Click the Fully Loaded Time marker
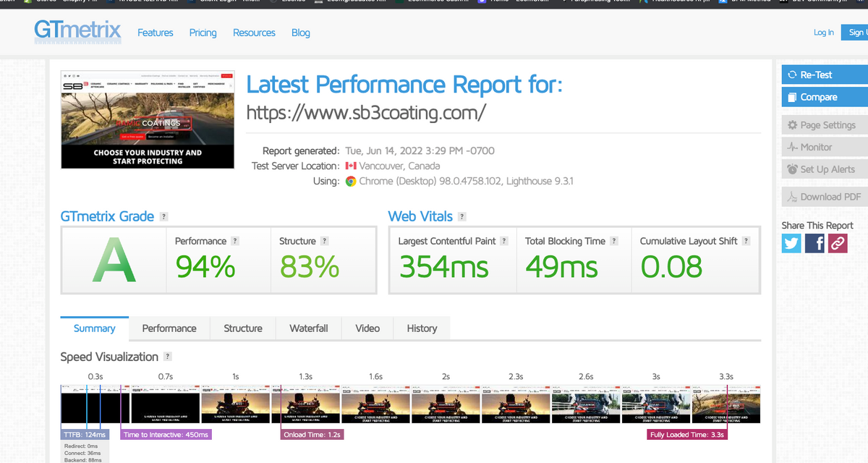This screenshot has height=463, width=868. point(686,435)
